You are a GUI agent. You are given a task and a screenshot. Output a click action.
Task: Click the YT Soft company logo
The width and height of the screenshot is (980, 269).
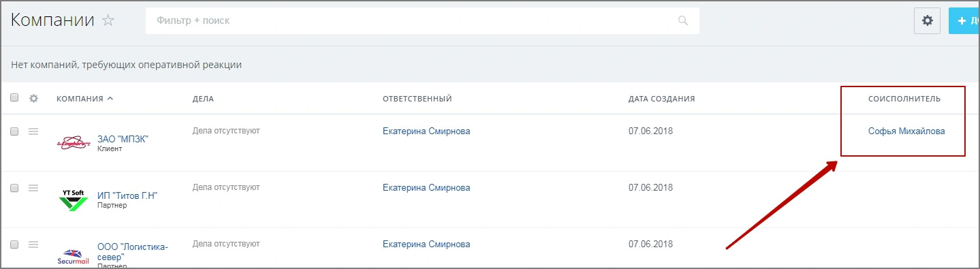coord(73,200)
